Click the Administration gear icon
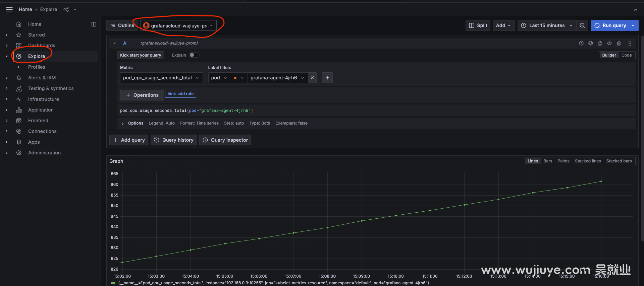The image size is (644, 286). tap(19, 153)
